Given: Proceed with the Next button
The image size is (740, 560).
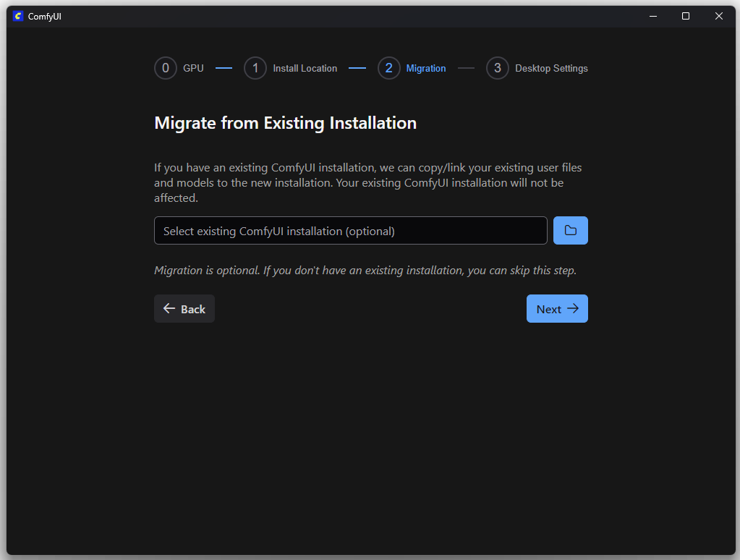Looking at the screenshot, I should (557, 309).
